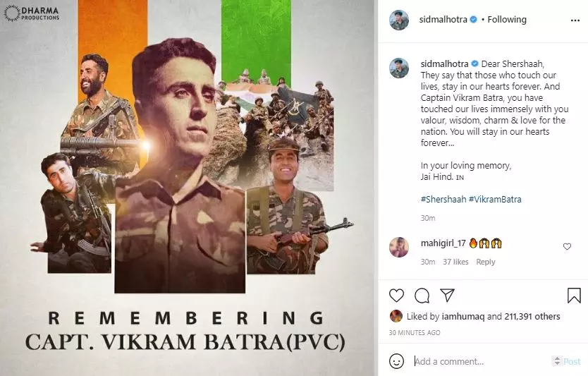588x376 pixels.
Task: Click the mahigirl_17 username
Action: [x=443, y=243]
